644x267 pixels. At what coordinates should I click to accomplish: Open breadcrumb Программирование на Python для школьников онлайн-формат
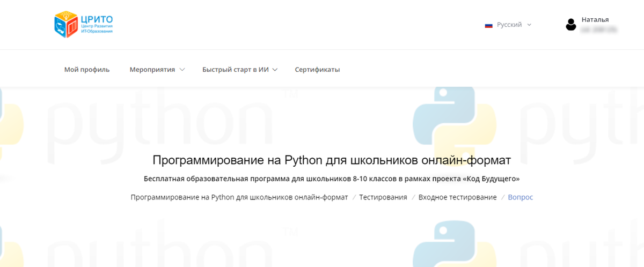tap(239, 197)
